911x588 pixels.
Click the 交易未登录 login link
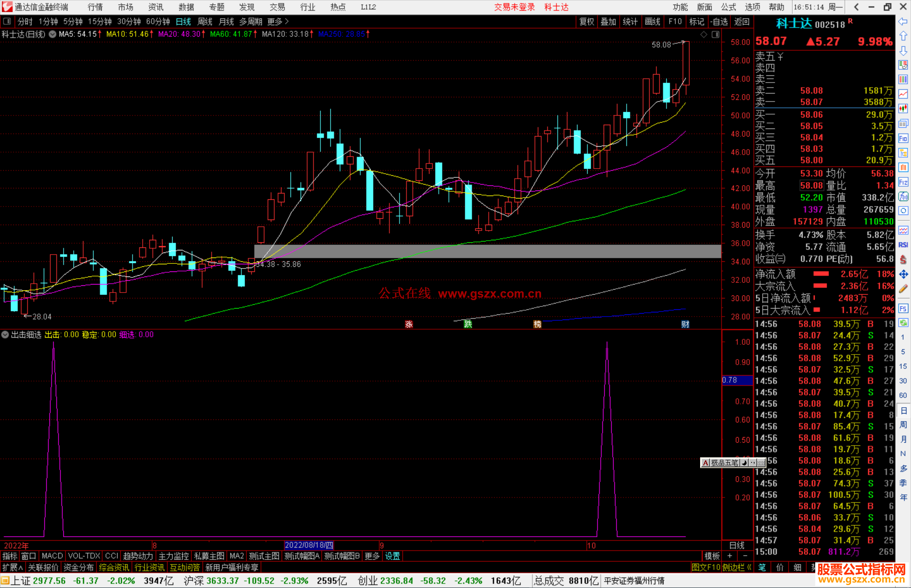coord(514,7)
